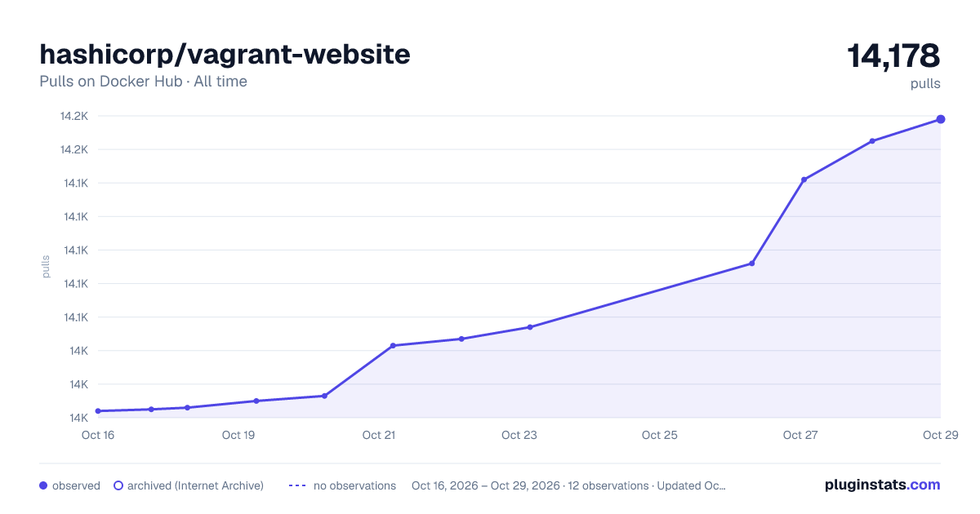The height and width of the screenshot is (514, 980).
Task: Select the data point above Oct 23
Action: point(530,327)
